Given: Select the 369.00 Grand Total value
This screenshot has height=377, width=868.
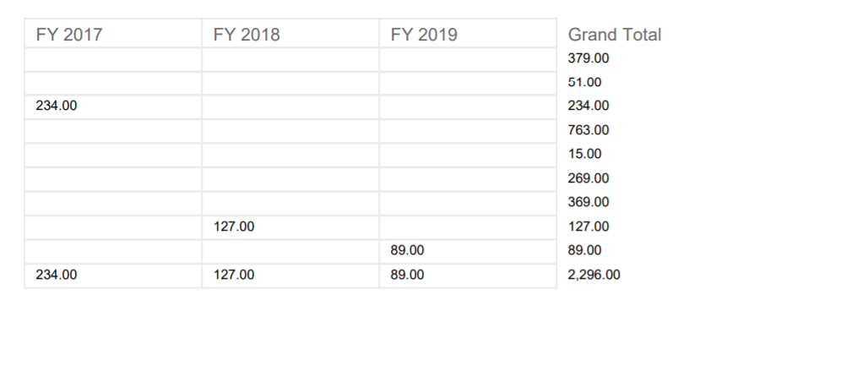Looking at the screenshot, I should (589, 202).
